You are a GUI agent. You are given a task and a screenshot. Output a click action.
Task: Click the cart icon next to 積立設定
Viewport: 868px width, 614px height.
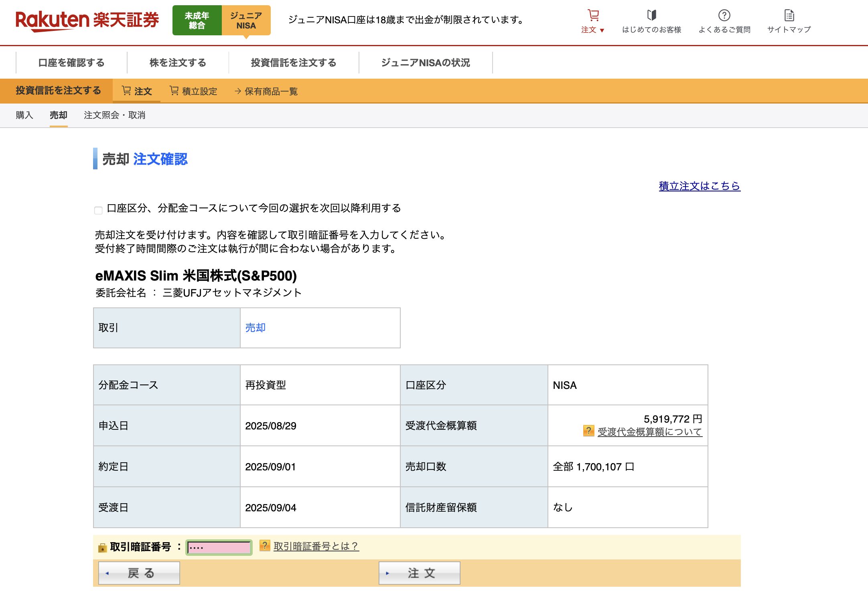click(174, 91)
